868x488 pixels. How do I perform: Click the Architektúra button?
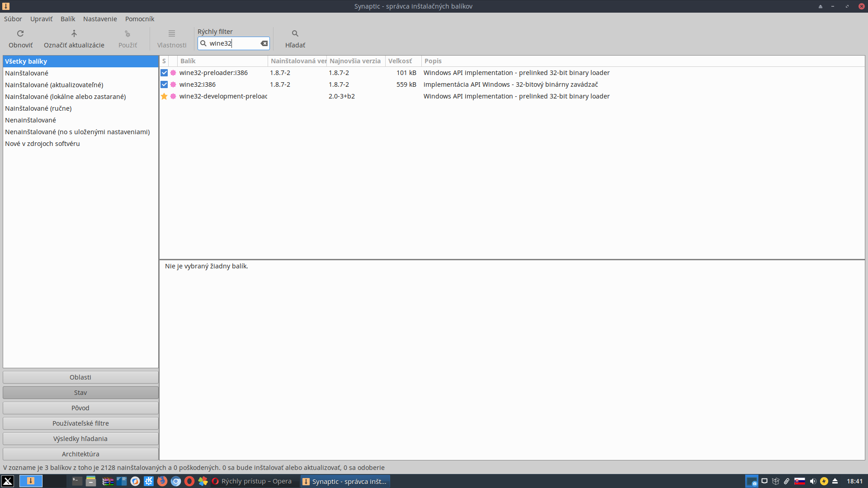click(x=80, y=454)
